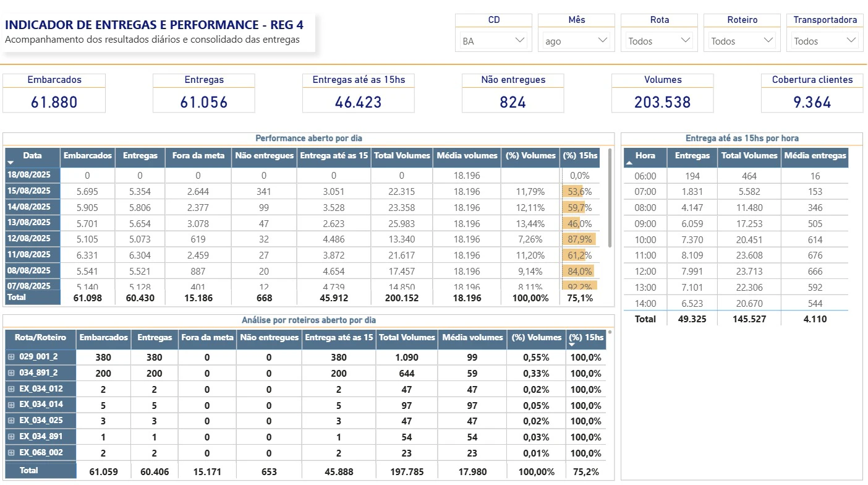Expand the EX_034_014 route row
The height and width of the screenshot is (485, 868).
[x=11, y=405]
